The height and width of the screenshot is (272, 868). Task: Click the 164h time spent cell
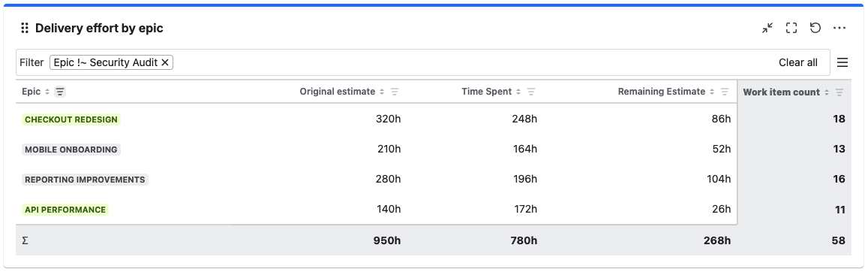tap(524, 149)
